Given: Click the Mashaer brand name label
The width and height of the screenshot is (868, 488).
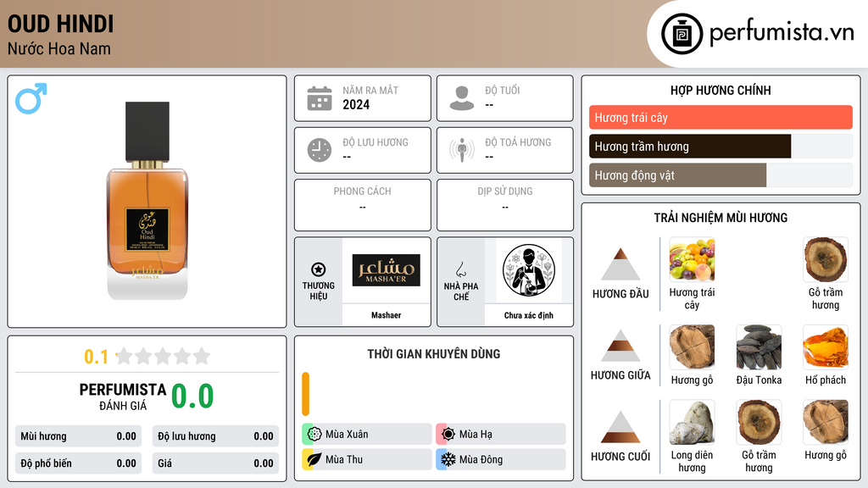Looking at the screenshot, I should pos(386,315).
